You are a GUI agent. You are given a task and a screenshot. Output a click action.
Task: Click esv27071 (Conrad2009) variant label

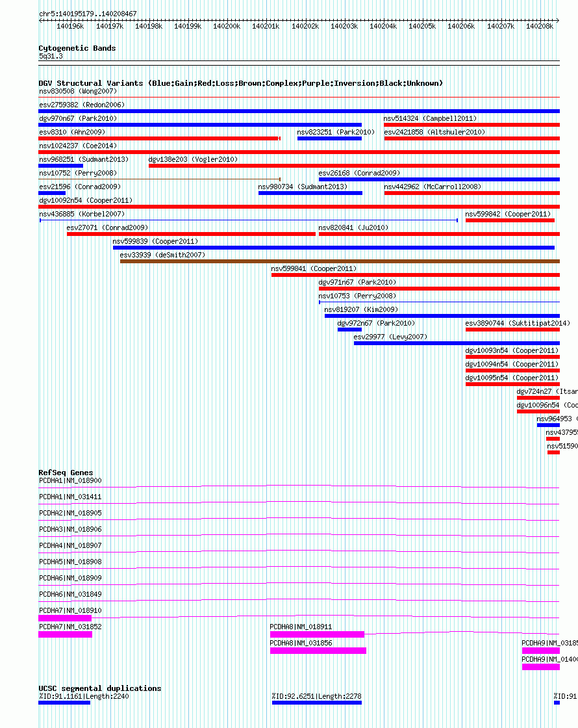pos(107,227)
